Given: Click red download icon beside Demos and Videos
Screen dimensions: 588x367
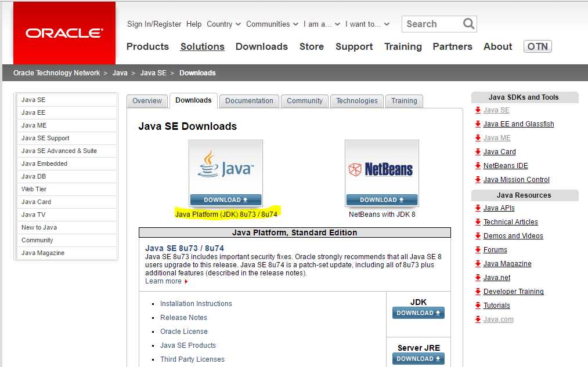Looking at the screenshot, I should tap(478, 235).
